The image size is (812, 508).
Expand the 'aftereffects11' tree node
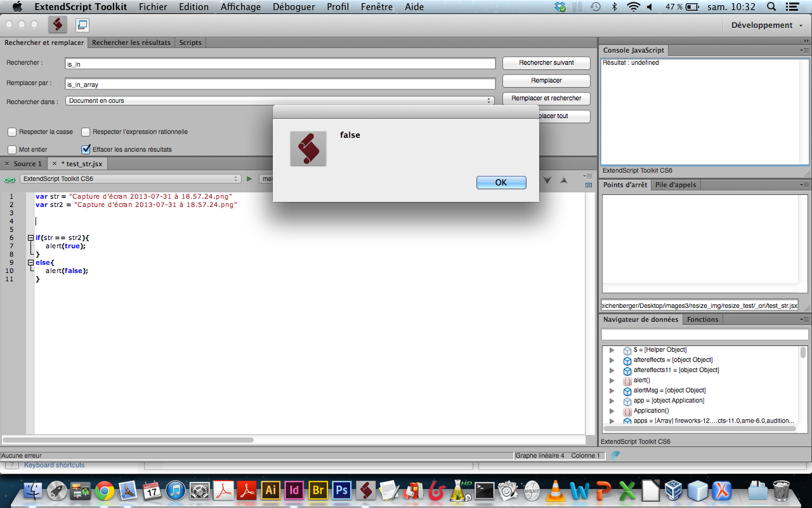pyautogui.click(x=612, y=370)
